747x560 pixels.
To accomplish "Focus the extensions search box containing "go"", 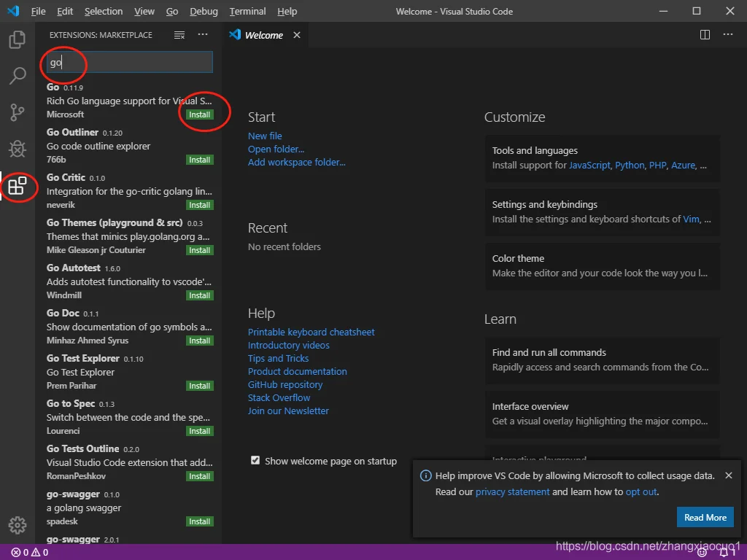I will pos(130,63).
